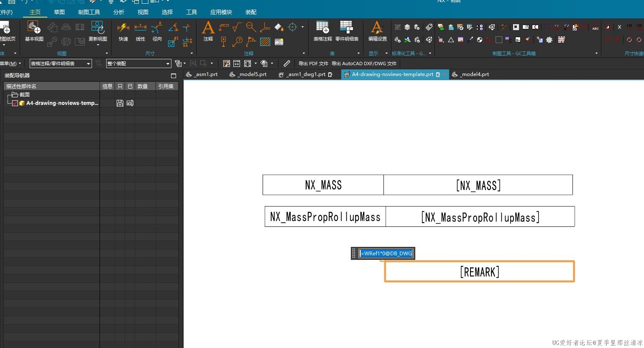Click the <WRef1*0@DB_DWG text input field
Screen dimensions: 644x348
point(386,253)
